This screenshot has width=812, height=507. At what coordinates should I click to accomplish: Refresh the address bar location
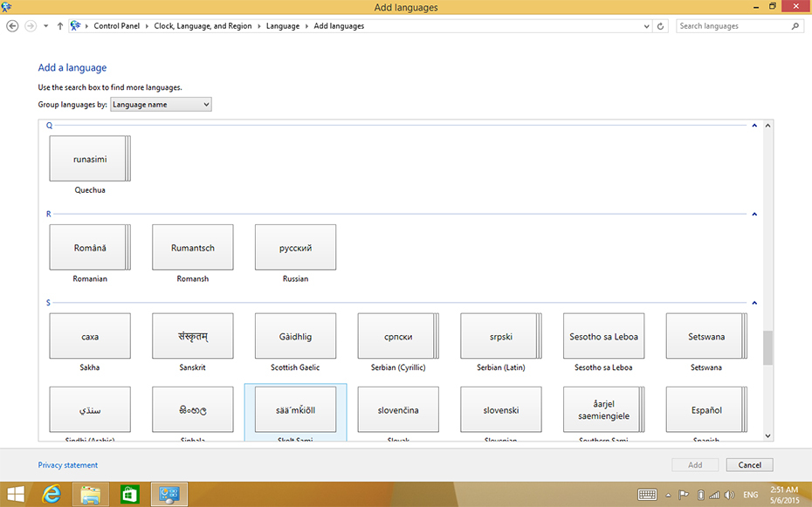[x=660, y=26]
